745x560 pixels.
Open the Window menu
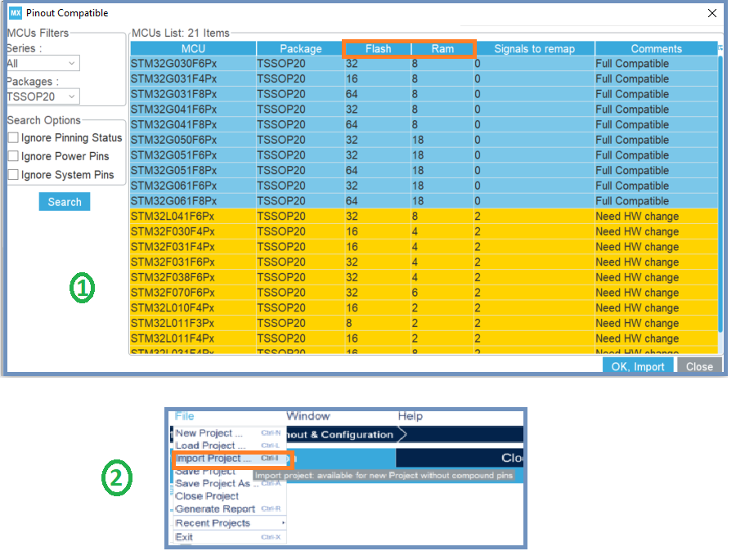pos(308,416)
